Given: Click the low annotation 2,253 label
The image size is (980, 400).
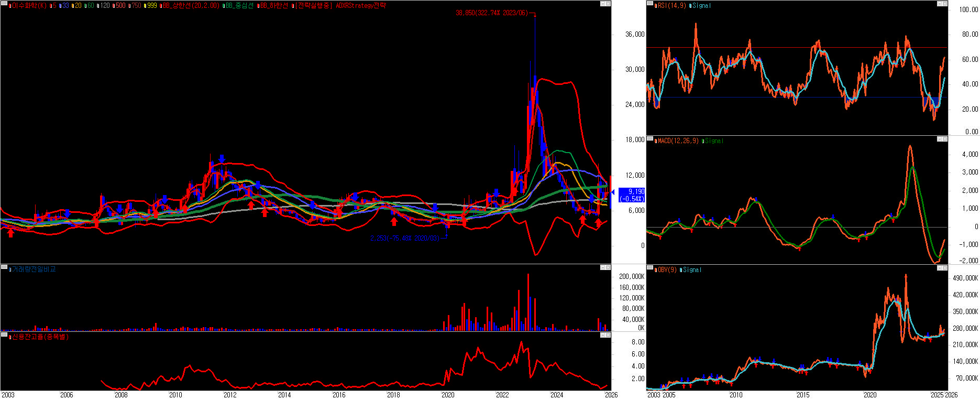Looking at the screenshot, I should 404,239.
